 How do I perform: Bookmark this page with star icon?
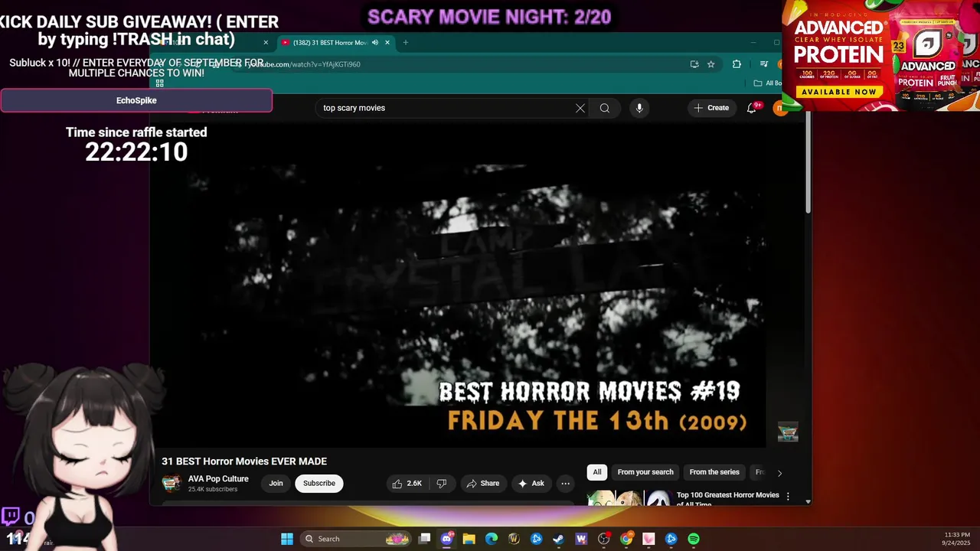(711, 64)
